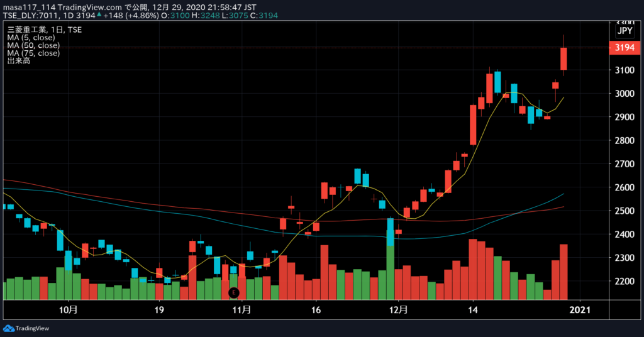Click the close value C:3194 in header

coord(264,16)
